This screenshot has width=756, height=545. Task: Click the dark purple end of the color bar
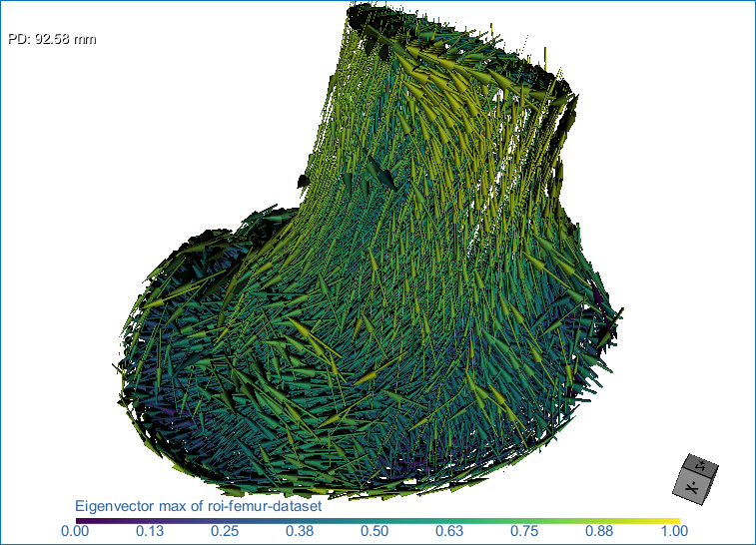(82, 520)
